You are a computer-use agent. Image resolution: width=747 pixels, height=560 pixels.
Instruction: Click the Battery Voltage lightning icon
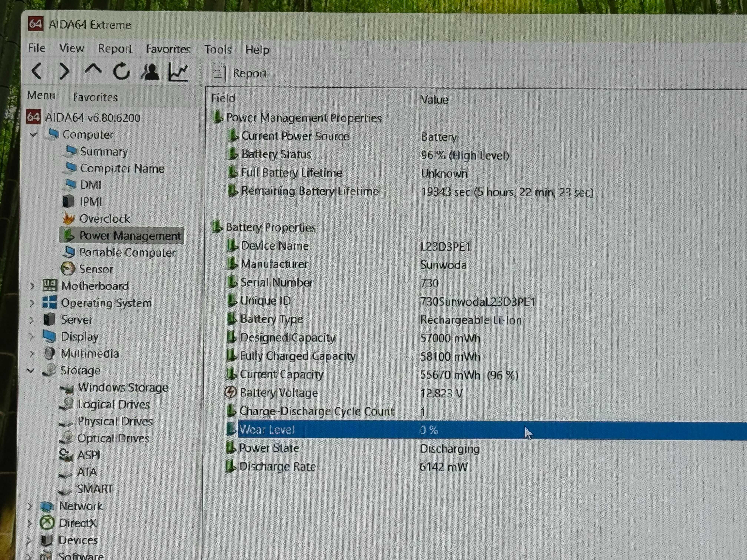(x=230, y=392)
